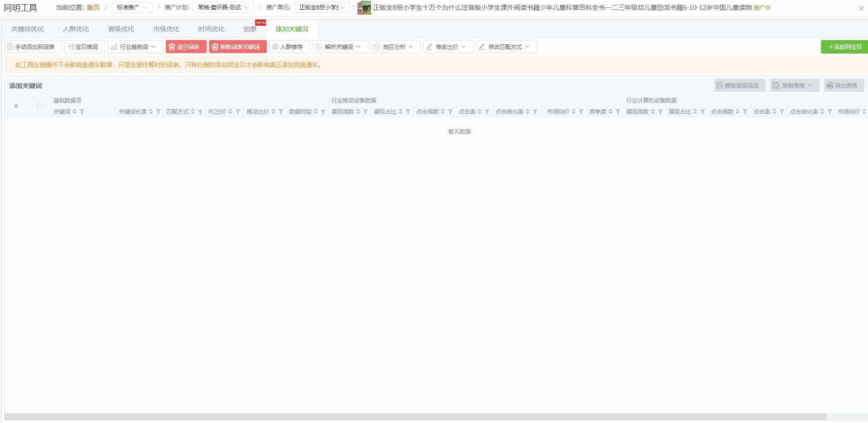868x423 pixels.
Task: Go to the 省级优化 tab
Action: pyautogui.click(x=121, y=29)
